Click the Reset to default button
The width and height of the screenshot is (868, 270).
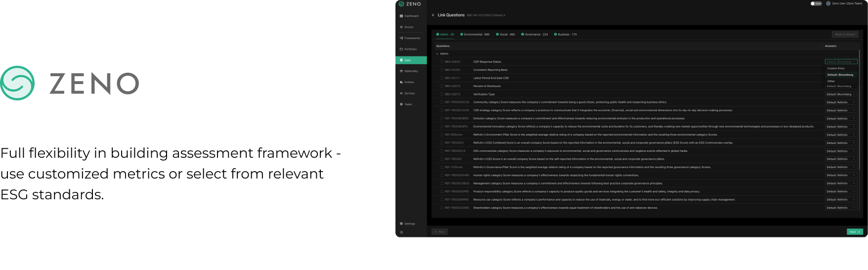[845, 35]
